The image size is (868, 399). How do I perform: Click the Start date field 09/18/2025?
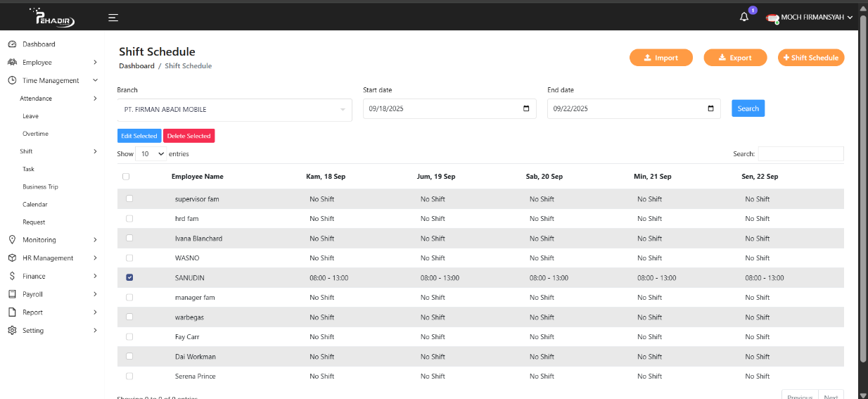[449, 109]
